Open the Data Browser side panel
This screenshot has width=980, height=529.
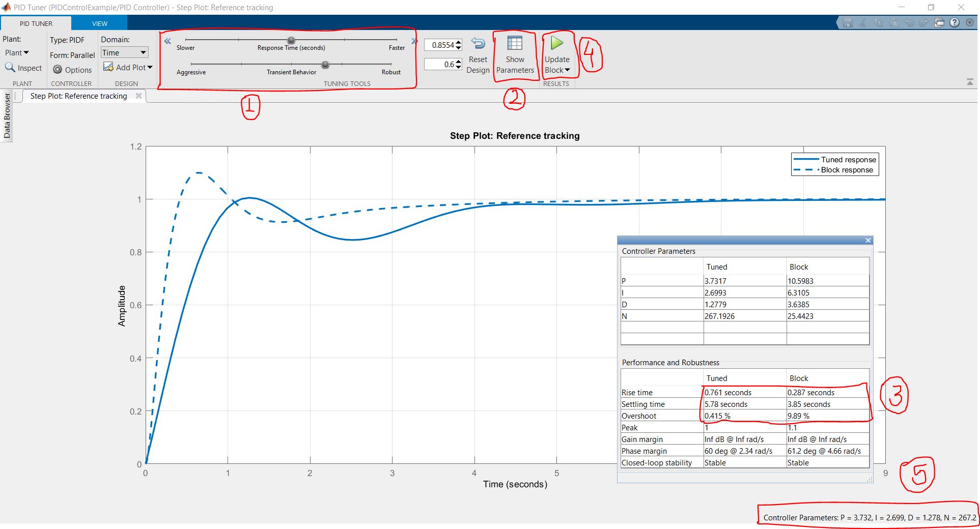pyautogui.click(x=8, y=114)
